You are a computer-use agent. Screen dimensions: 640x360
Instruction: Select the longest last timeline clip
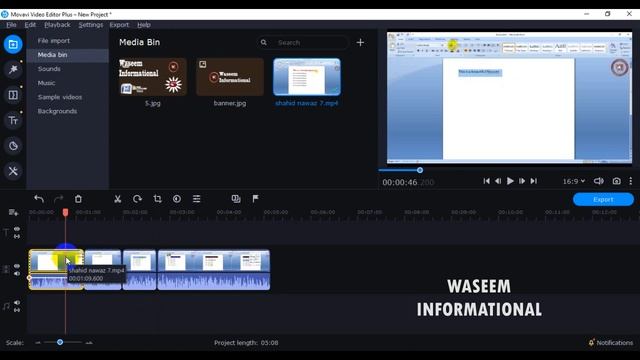pyautogui.click(x=213, y=270)
